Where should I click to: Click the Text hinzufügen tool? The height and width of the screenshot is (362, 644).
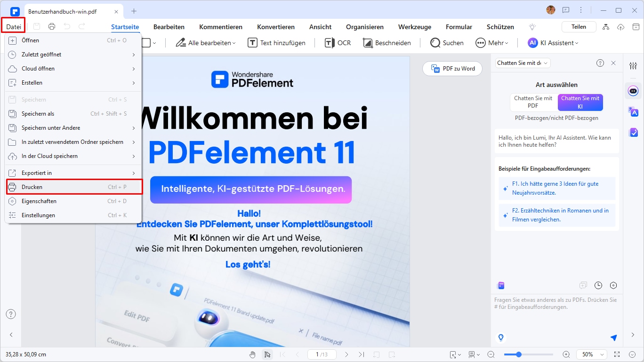pyautogui.click(x=277, y=43)
